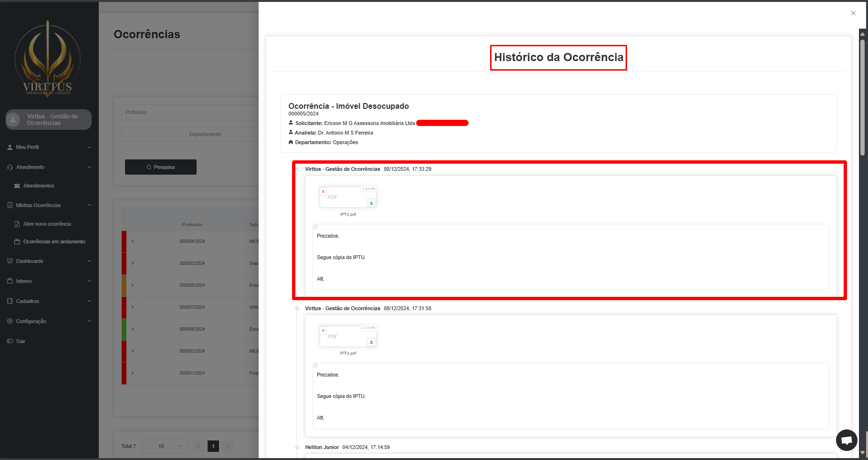
Task: Expand the Dashboards menu chevron
Action: 89,261
